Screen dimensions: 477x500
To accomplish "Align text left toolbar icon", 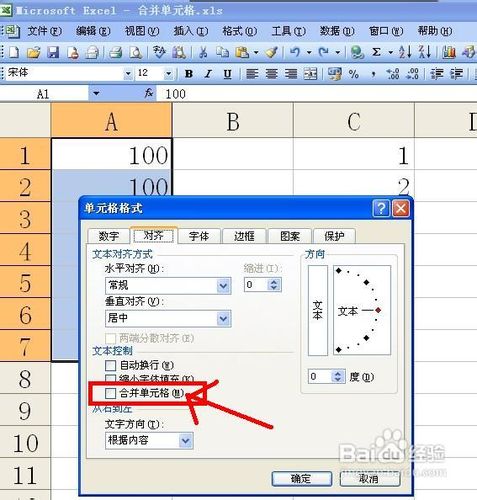I will (252, 74).
